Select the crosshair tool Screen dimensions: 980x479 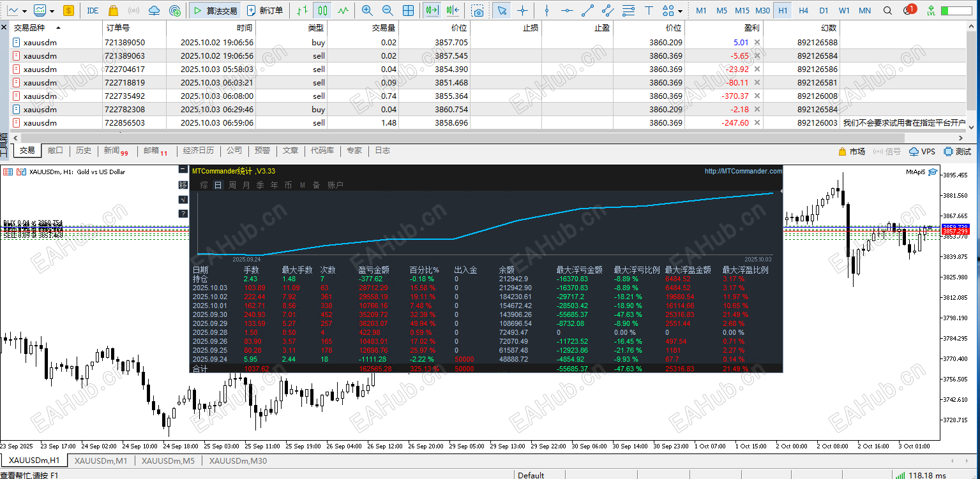click(522, 10)
